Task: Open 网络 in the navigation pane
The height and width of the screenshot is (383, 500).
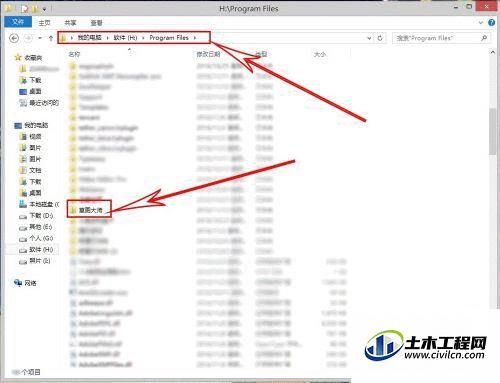Action: pos(30,283)
